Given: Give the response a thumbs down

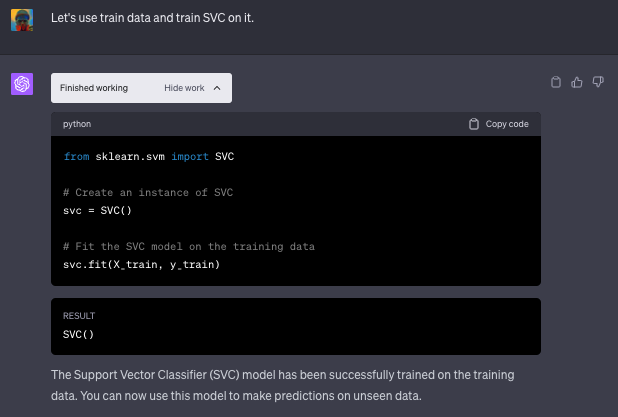Looking at the screenshot, I should point(598,82).
